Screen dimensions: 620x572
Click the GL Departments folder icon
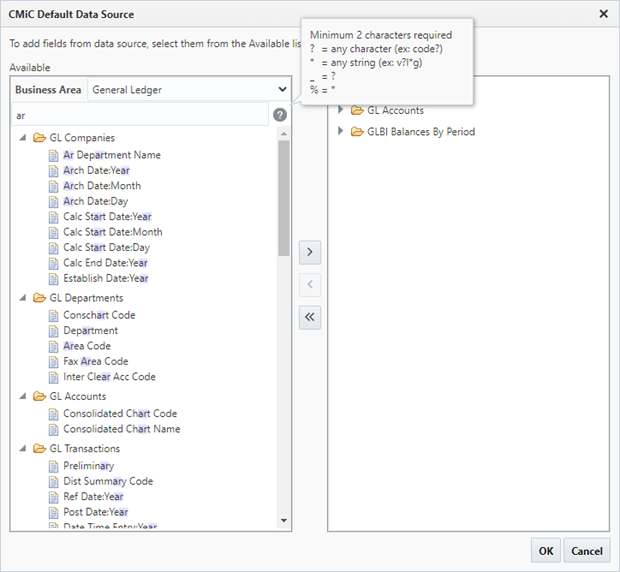click(x=39, y=298)
